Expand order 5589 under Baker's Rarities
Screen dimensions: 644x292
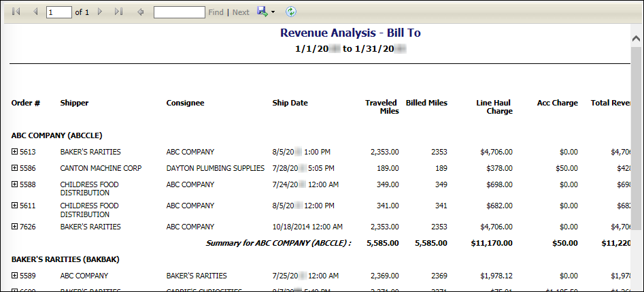coord(15,276)
